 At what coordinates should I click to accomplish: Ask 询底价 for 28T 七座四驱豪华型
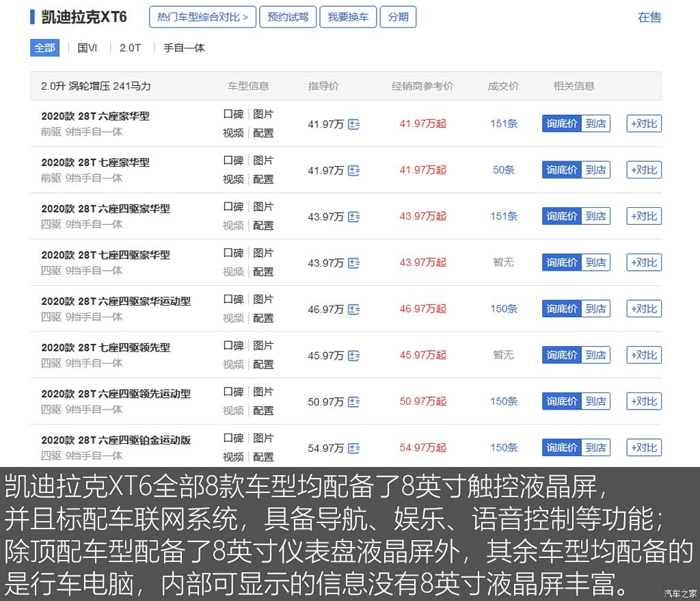click(562, 263)
